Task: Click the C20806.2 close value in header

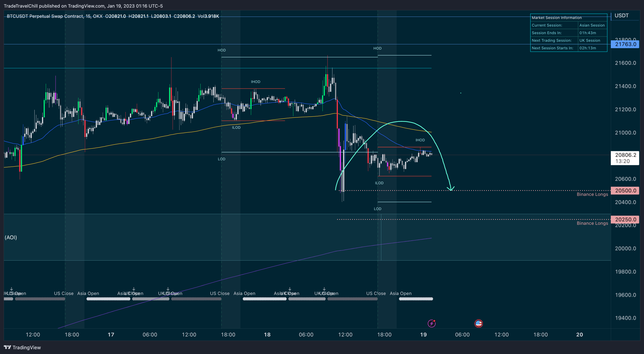Action: coord(184,16)
